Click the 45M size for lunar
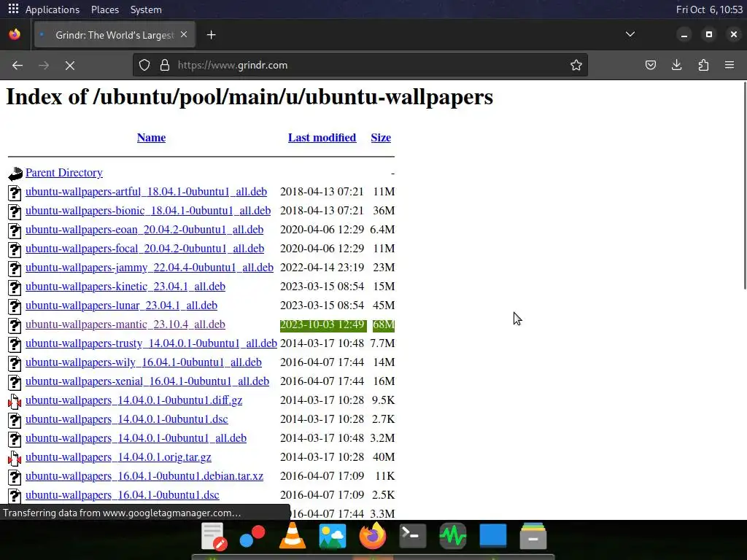This screenshot has height=560, width=747. tap(384, 306)
